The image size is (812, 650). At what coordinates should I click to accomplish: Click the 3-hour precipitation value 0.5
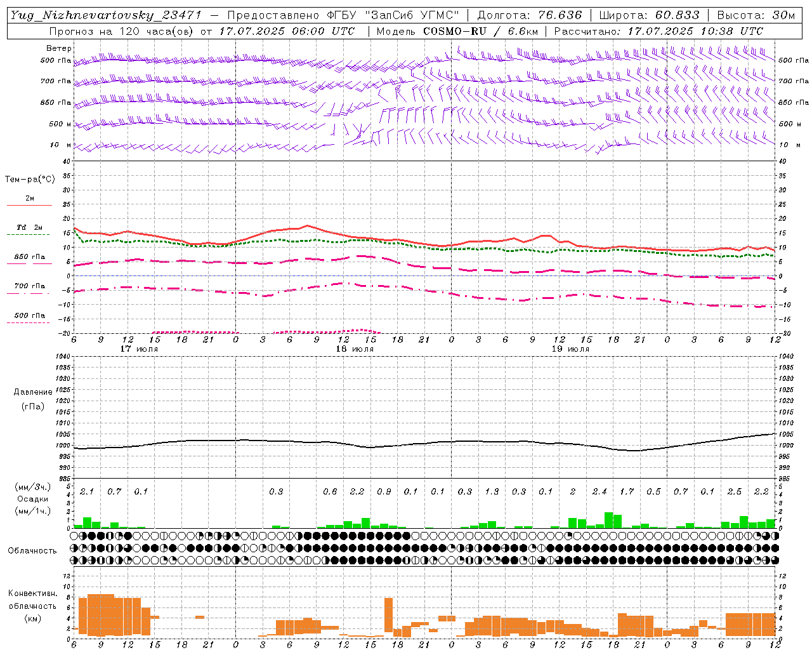tap(653, 491)
